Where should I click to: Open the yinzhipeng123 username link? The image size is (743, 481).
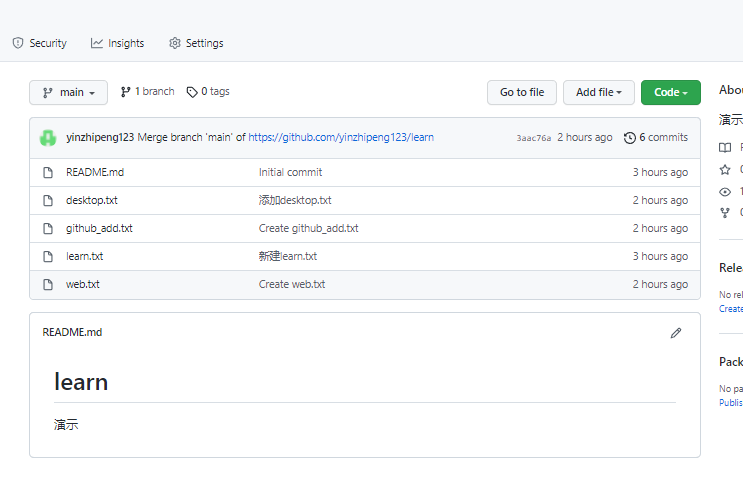click(x=100, y=137)
